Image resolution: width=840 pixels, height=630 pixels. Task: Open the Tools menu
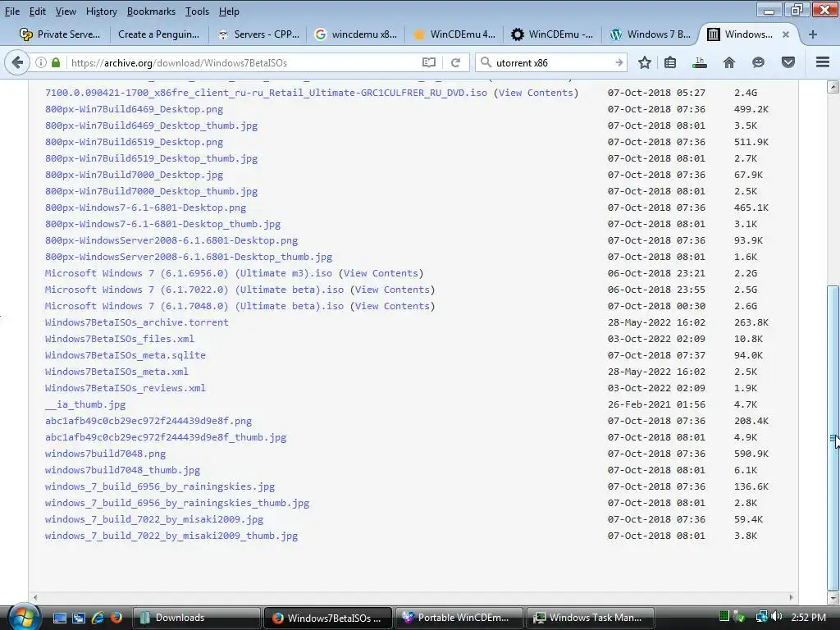point(197,11)
